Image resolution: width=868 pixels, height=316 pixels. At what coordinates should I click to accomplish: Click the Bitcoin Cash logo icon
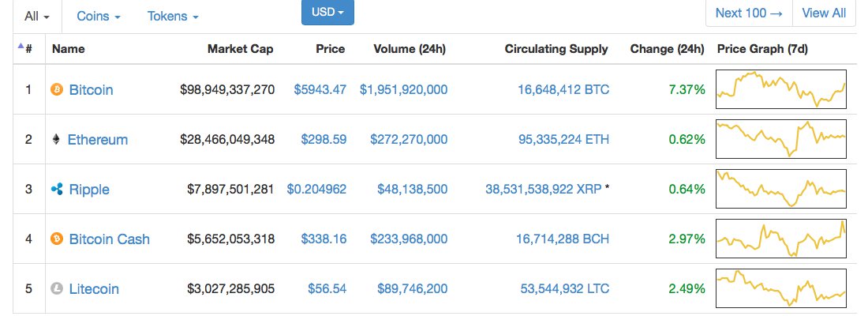point(56,239)
